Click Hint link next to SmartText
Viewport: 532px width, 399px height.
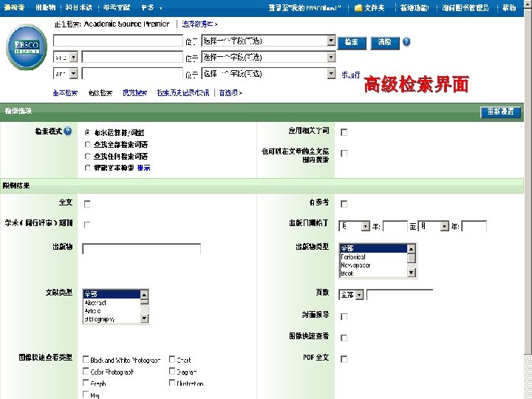[x=144, y=168]
